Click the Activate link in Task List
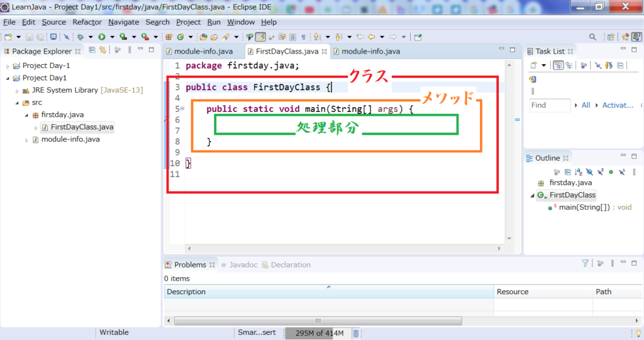 coord(618,105)
